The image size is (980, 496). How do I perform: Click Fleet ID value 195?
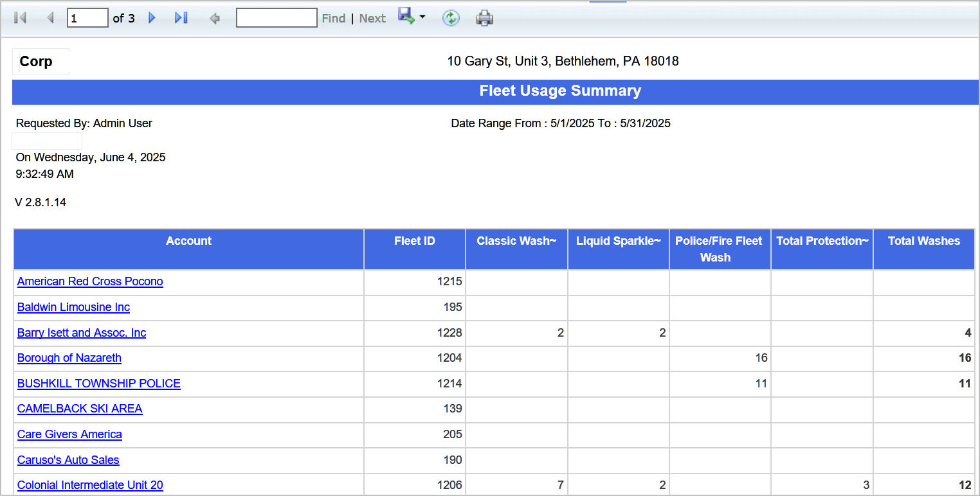point(453,307)
